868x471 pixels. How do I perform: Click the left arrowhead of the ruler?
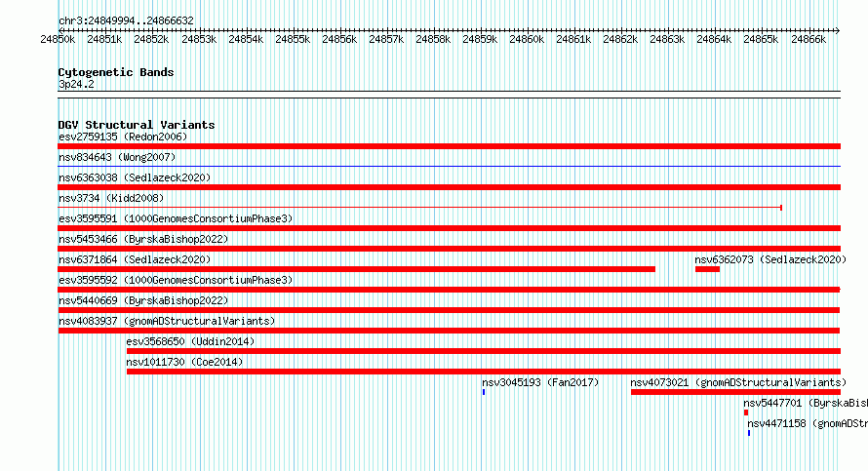tap(60, 30)
